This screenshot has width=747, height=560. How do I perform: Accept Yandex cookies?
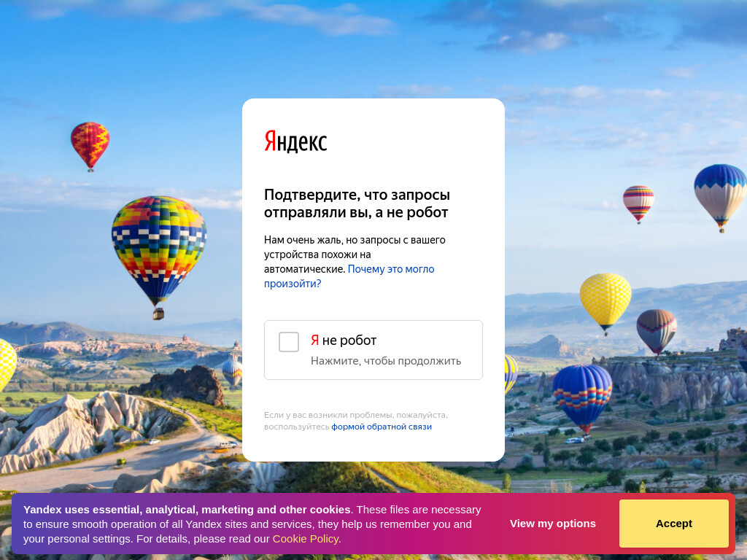point(673,524)
